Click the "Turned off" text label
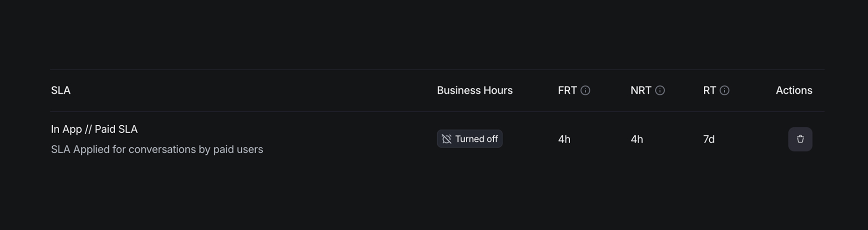This screenshot has width=868, height=230. pyautogui.click(x=476, y=139)
